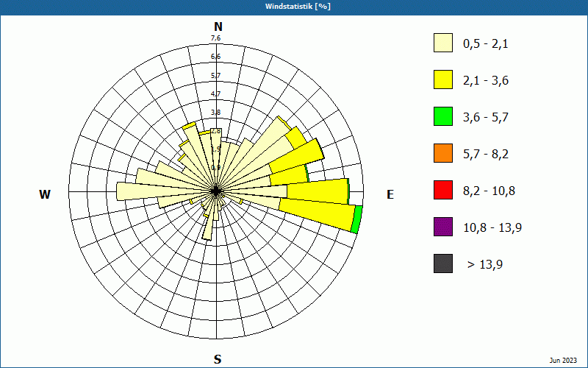Click the 3,8 axis value
Screen dimensions: 588x368
(x=215, y=113)
